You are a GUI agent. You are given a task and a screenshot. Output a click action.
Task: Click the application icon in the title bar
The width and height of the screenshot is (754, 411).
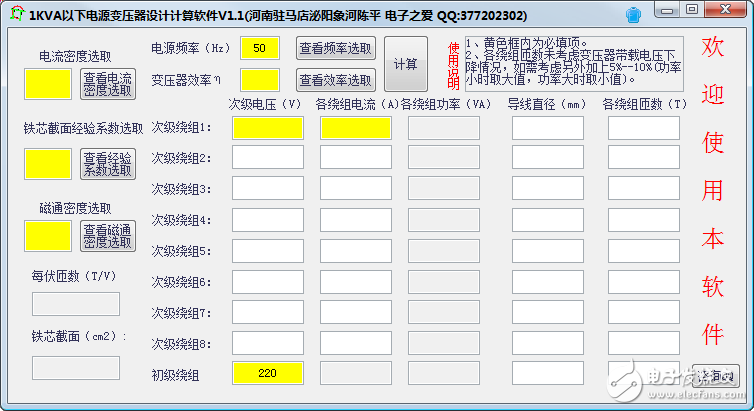[16, 14]
